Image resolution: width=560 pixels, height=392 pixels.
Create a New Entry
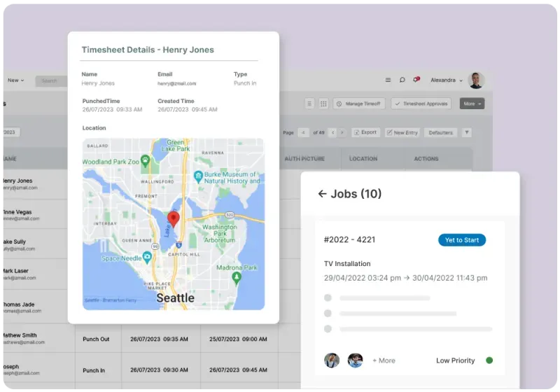click(402, 132)
